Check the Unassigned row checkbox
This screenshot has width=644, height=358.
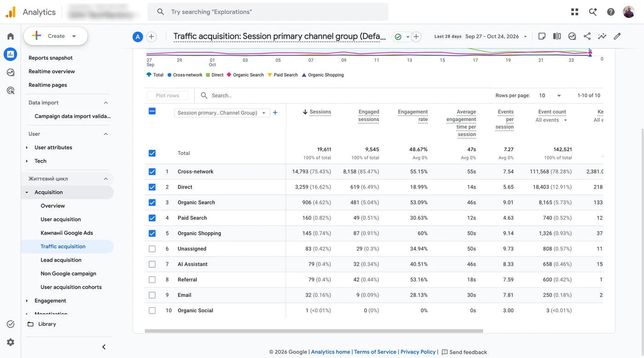point(152,249)
